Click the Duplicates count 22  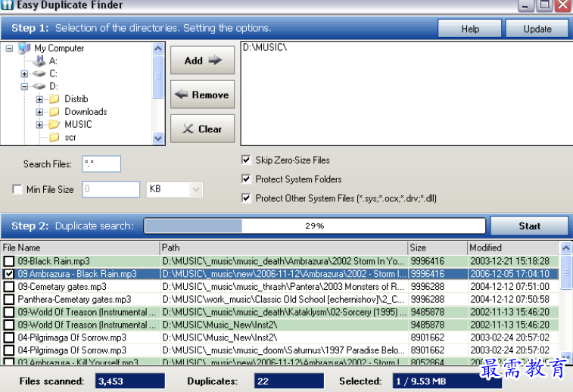coord(289,381)
